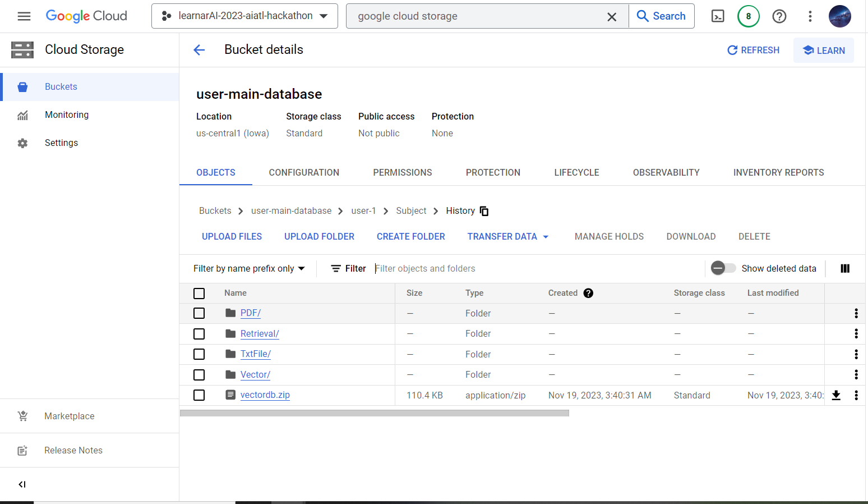Select the Vector/ folder checkbox

199,375
